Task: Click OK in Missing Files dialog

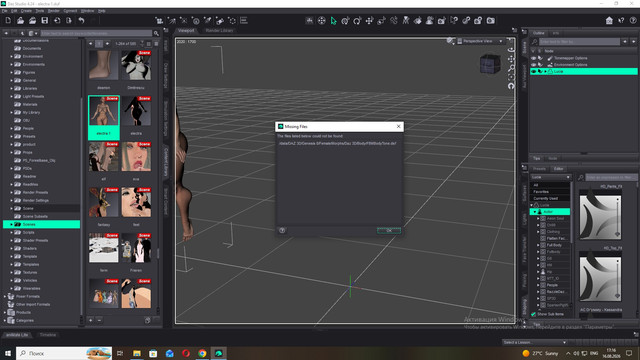Action: pyautogui.click(x=389, y=231)
